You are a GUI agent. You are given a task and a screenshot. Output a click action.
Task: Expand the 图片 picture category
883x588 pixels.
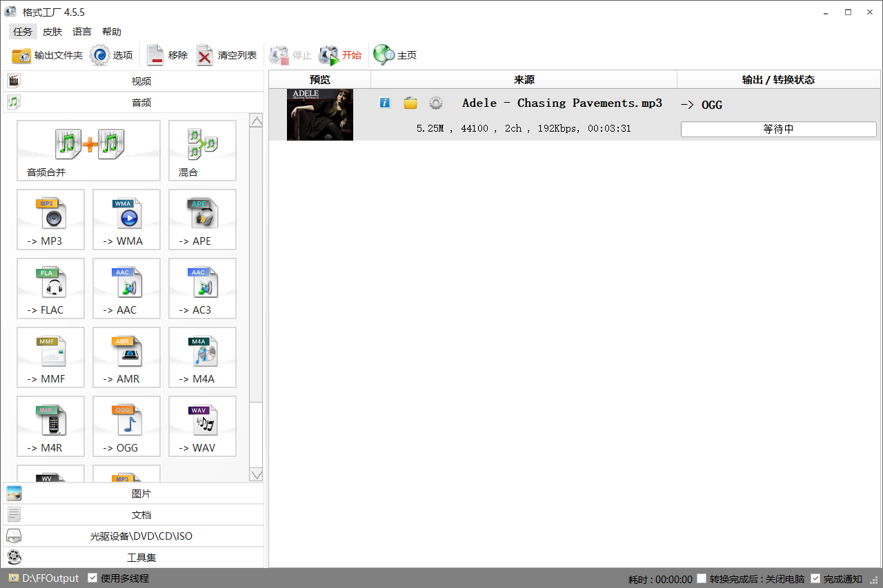(x=134, y=494)
